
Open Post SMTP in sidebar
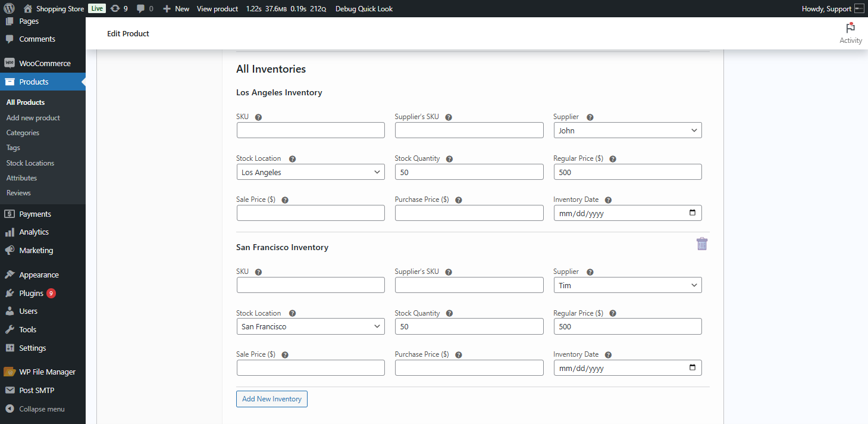43,391
